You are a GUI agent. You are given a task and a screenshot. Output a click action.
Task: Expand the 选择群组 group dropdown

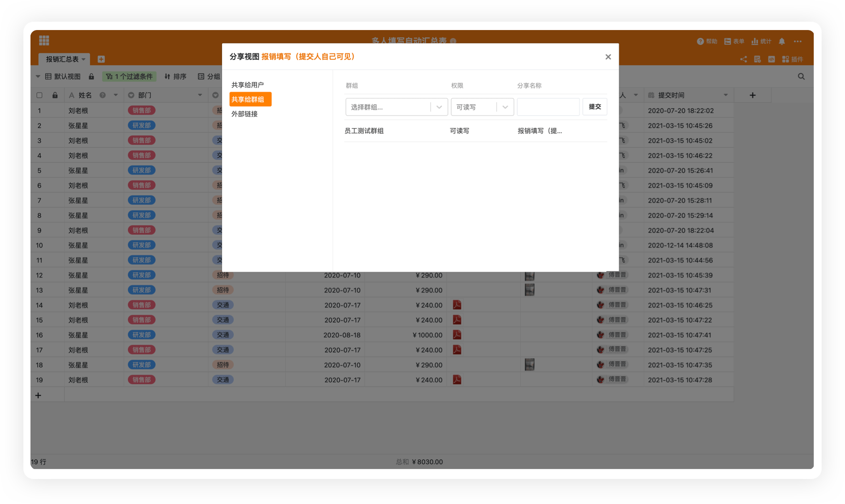(439, 107)
